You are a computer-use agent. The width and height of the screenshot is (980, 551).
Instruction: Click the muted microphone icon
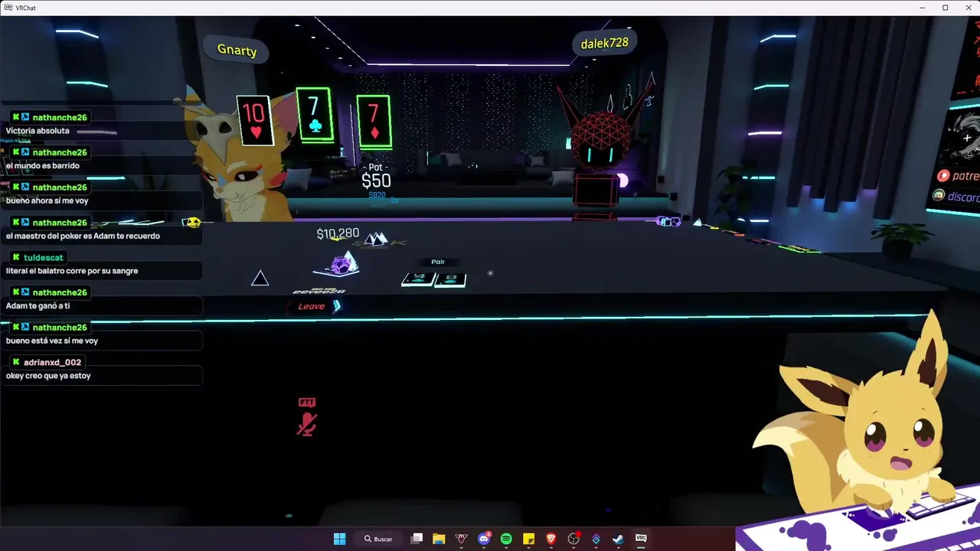tap(307, 425)
